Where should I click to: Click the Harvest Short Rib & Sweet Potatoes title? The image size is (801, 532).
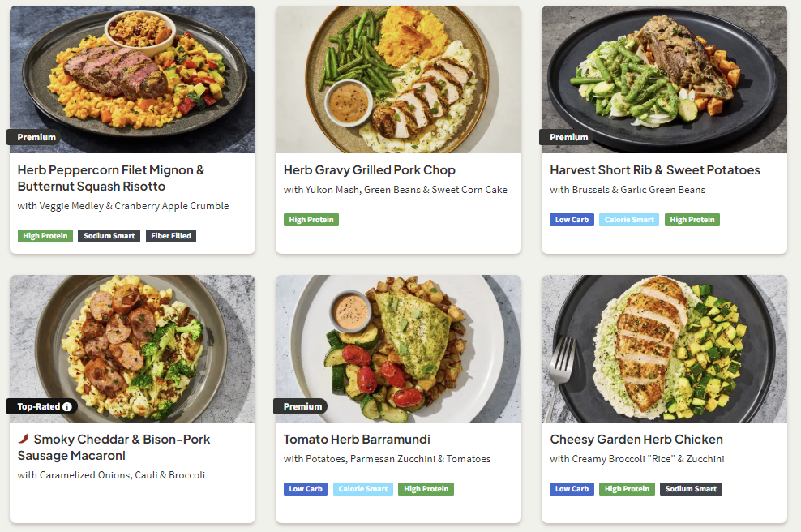(655, 170)
